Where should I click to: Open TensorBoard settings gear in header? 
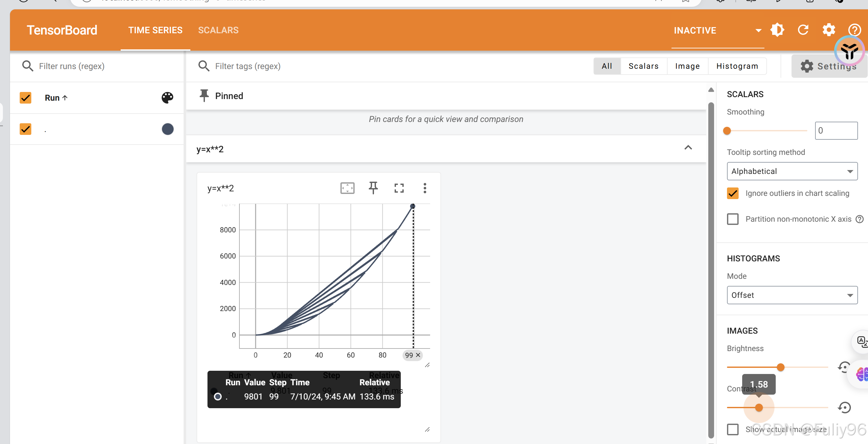tap(829, 30)
